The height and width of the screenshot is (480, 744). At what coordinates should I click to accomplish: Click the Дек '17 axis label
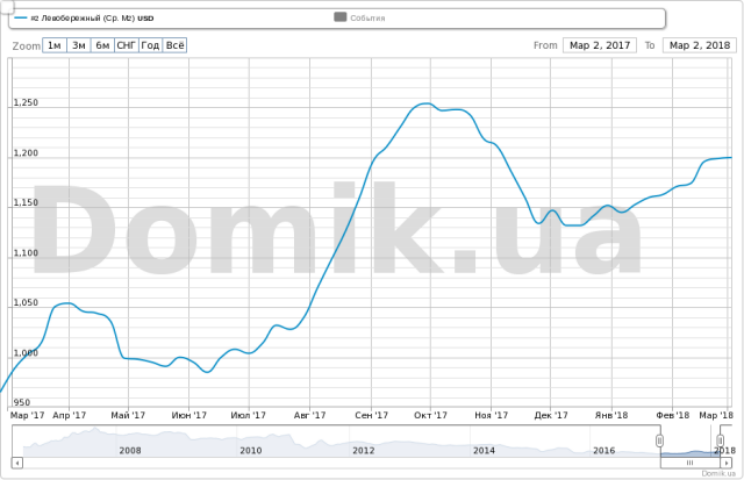click(551, 415)
